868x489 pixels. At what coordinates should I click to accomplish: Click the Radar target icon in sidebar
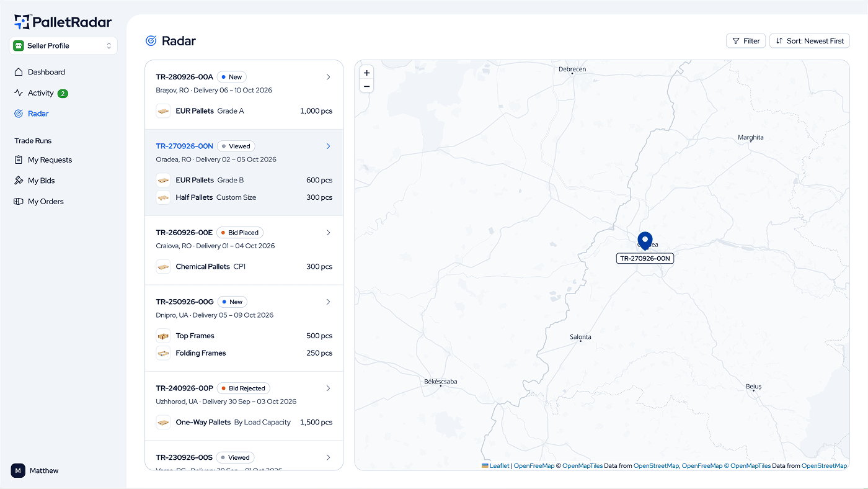19,114
